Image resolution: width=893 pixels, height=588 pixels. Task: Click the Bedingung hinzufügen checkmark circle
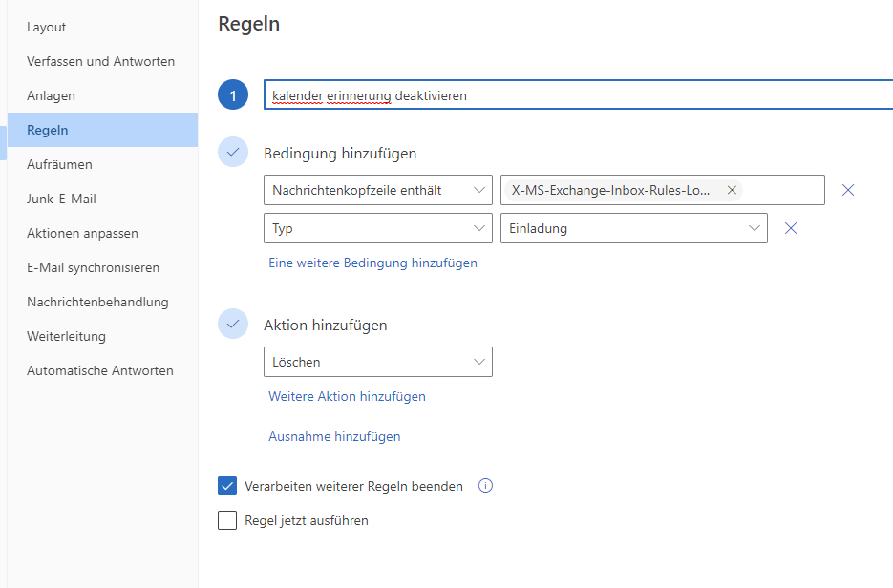(x=233, y=153)
